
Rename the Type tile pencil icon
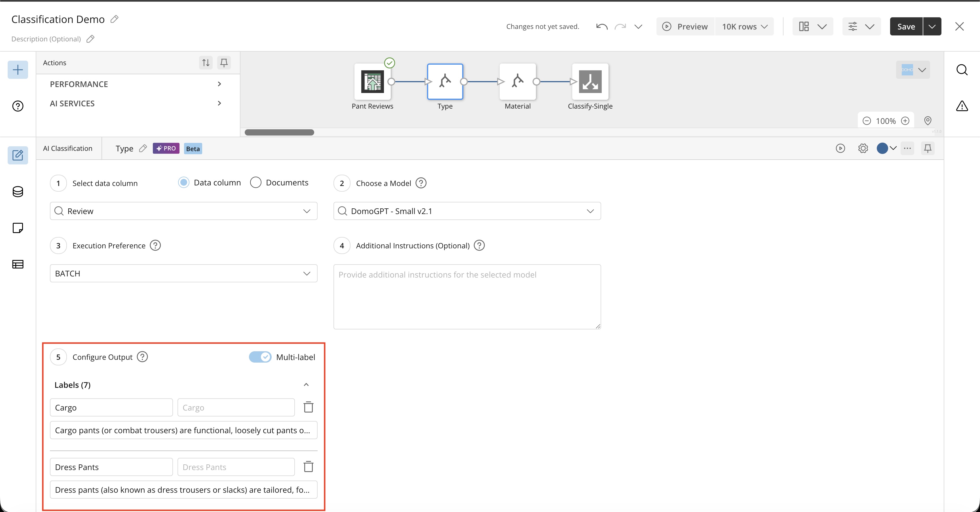coord(143,148)
